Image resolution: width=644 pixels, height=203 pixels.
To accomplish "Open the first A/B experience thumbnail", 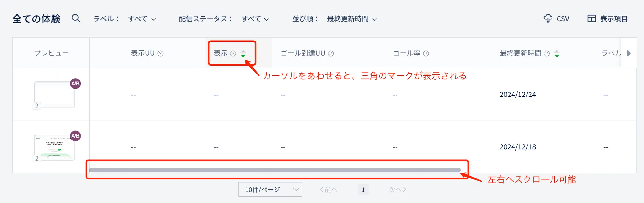I will click(x=54, y=95).
